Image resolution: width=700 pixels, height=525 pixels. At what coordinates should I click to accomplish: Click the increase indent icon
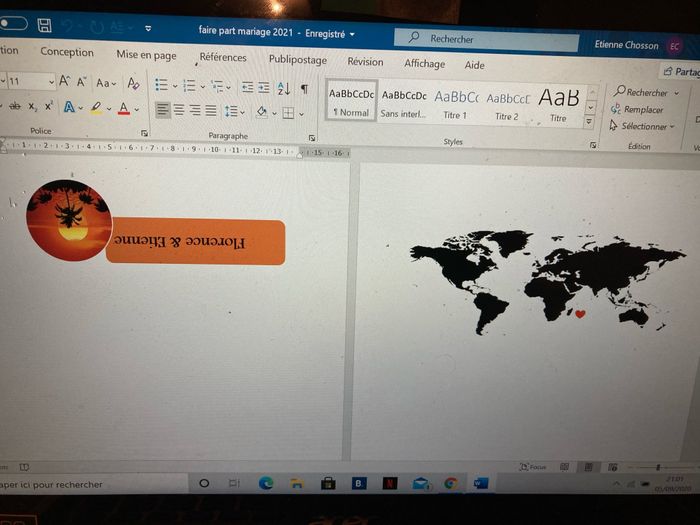coord(263,88)
